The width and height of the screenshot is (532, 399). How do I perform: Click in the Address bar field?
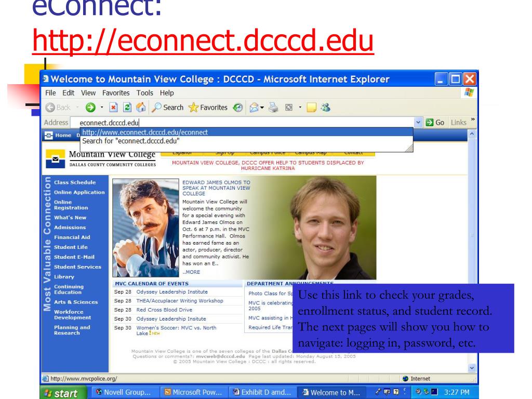[x=243, y=123]
